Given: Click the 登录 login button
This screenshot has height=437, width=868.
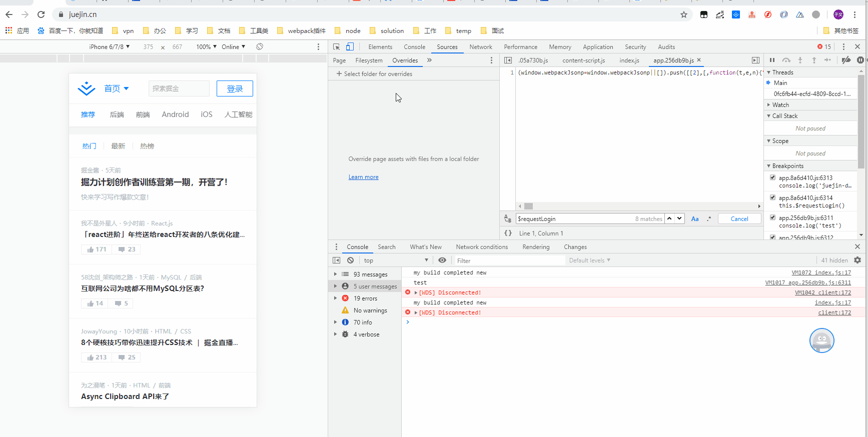Looking at the screenshot, I should [235, 88].
